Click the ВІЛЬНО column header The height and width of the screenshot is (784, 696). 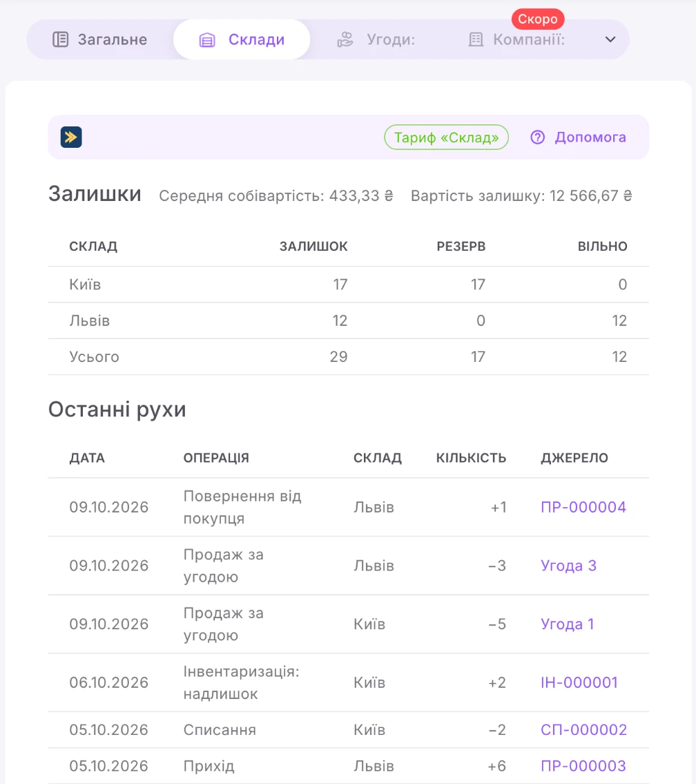click(603, 246)
